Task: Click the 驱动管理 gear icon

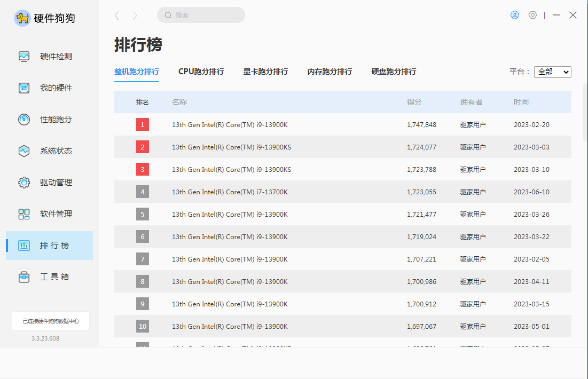Action: (x=24, y=183)
